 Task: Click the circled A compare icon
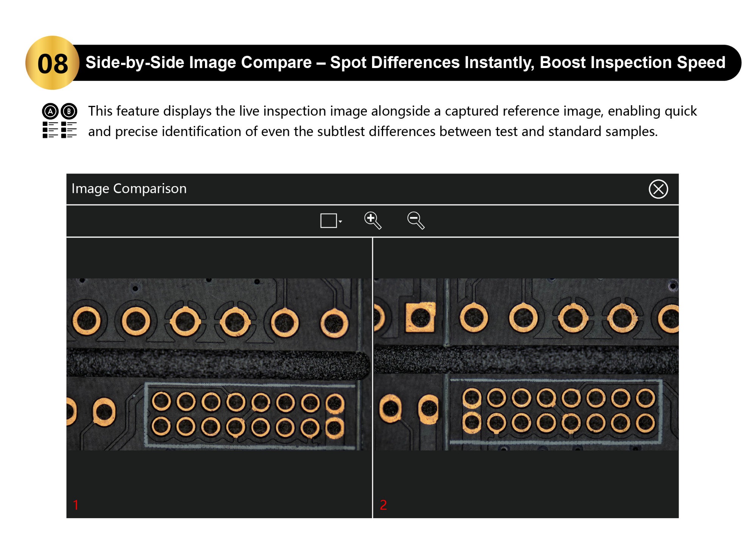[x=50, y=112]
